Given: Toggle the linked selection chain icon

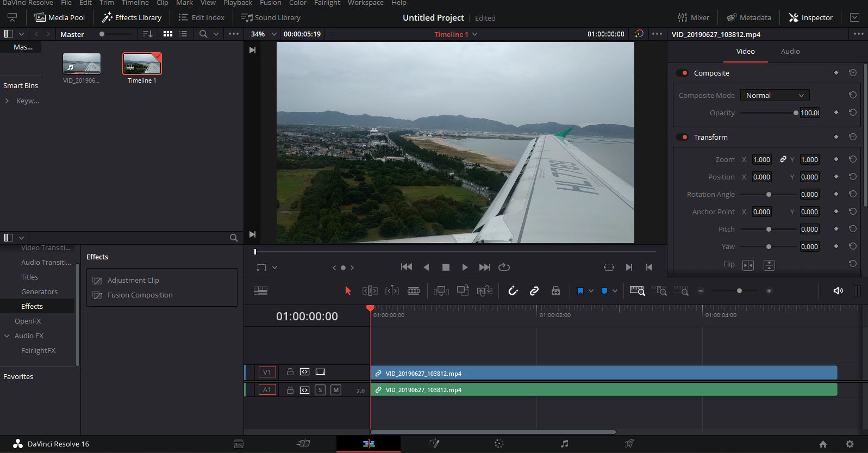Looking at the screenshot, I should click(534, 291).
